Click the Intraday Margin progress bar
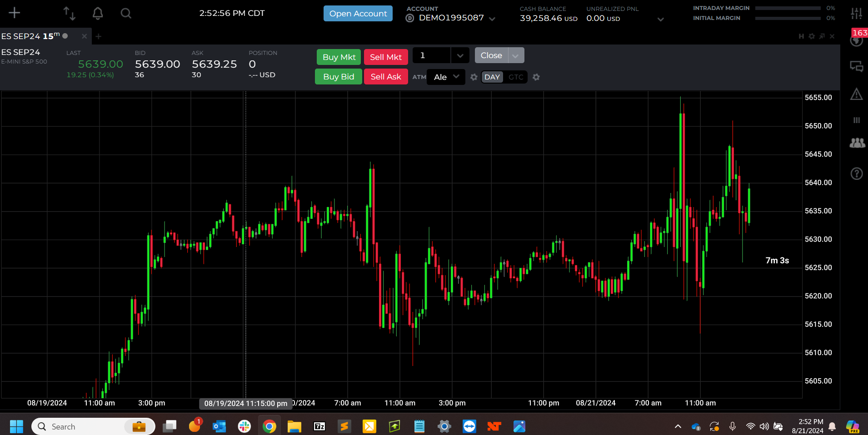 point(788,8)
